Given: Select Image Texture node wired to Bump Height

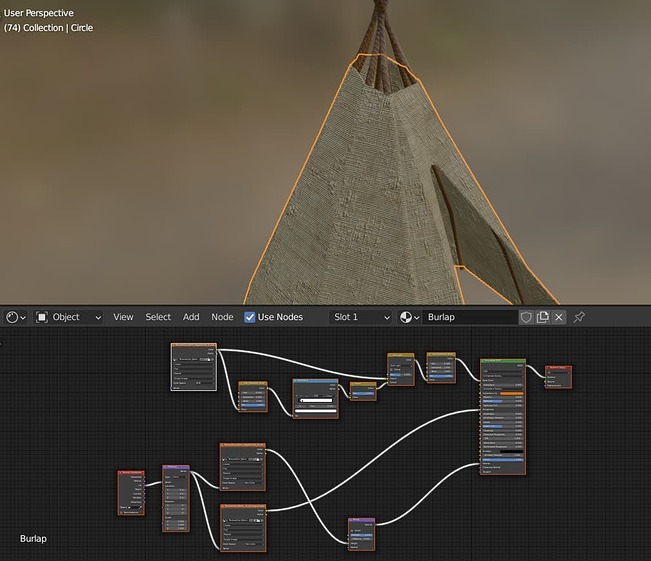Looking at the screenshot, I should [242, 445].
